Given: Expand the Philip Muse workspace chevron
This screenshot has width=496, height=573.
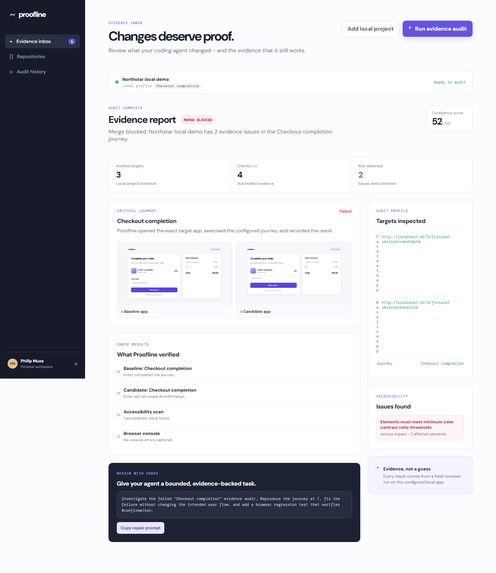Looking at the screenshot, I should pos(76,364).
